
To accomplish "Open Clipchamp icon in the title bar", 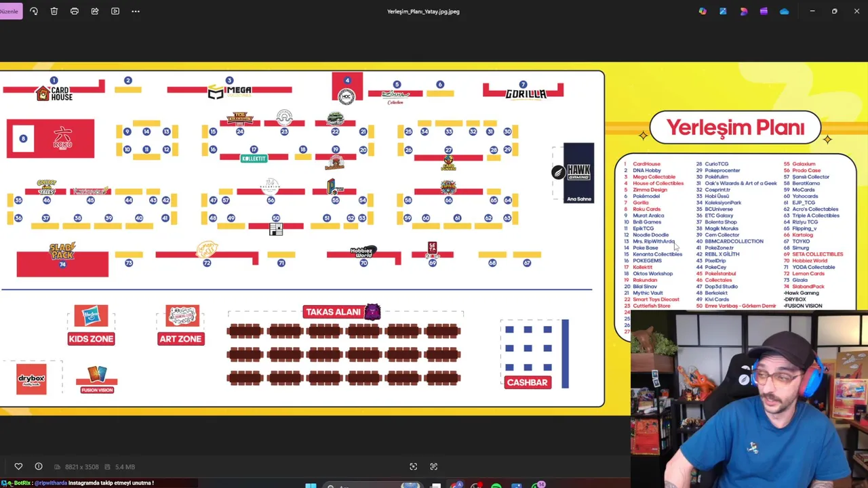I will 764,11.
